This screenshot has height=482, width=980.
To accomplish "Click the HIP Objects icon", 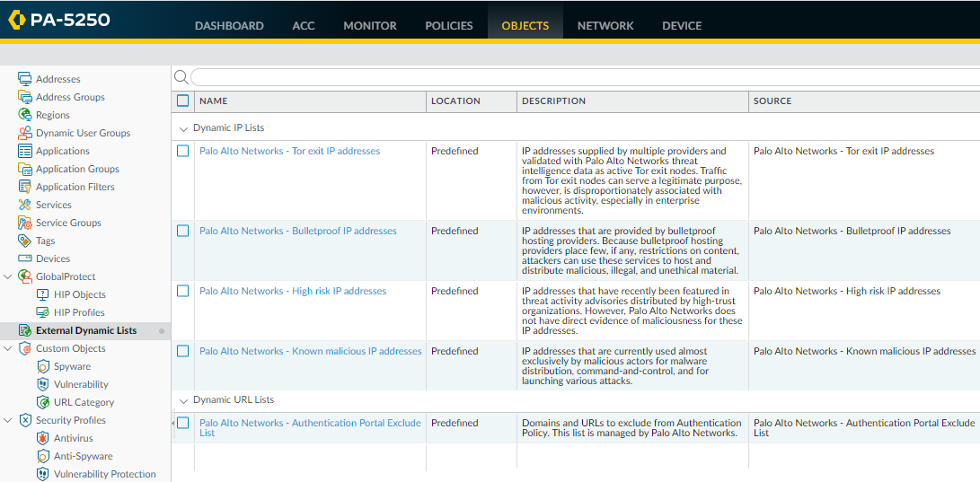I will pos(43,294).
